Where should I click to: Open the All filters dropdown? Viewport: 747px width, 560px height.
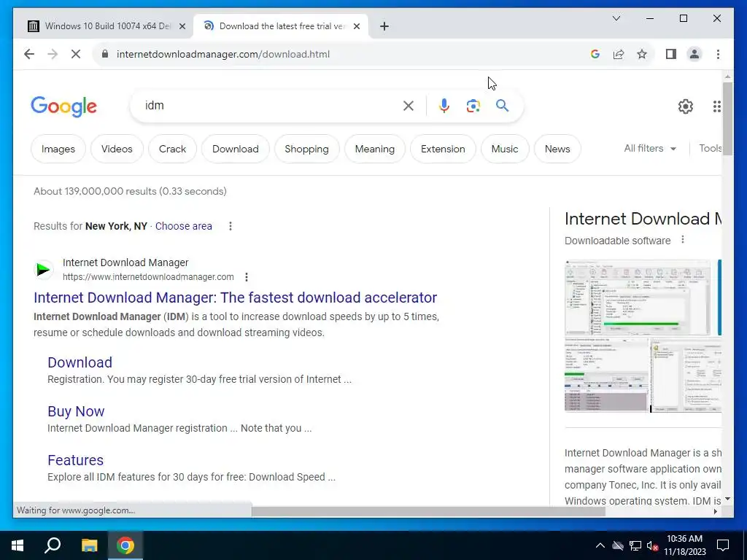tap(650, 149)
